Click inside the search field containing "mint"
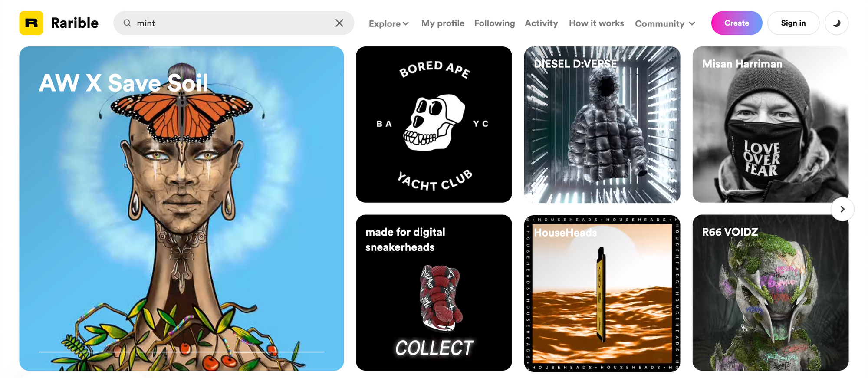 233,23
